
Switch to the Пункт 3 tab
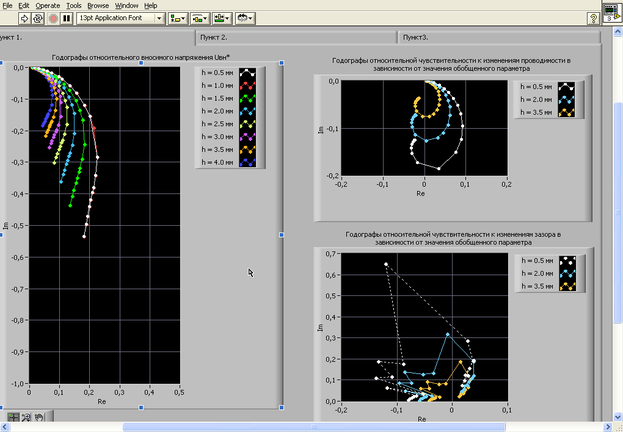point(500,37)
